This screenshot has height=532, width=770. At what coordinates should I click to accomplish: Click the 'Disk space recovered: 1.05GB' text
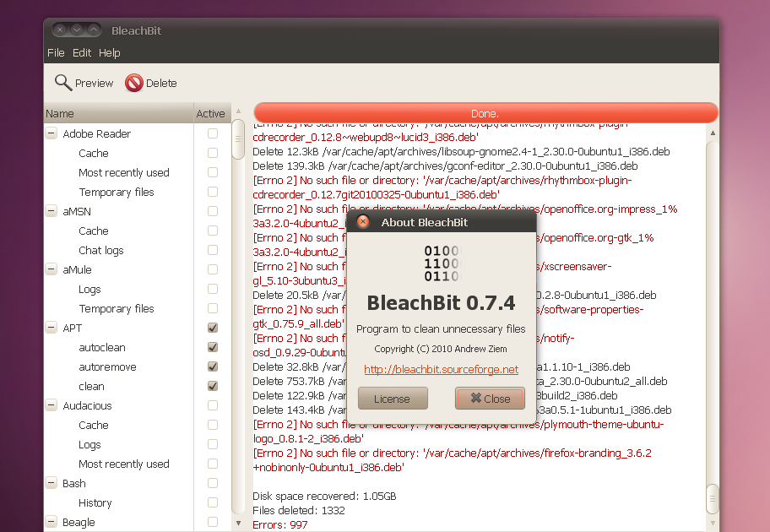tap(324, 497)
